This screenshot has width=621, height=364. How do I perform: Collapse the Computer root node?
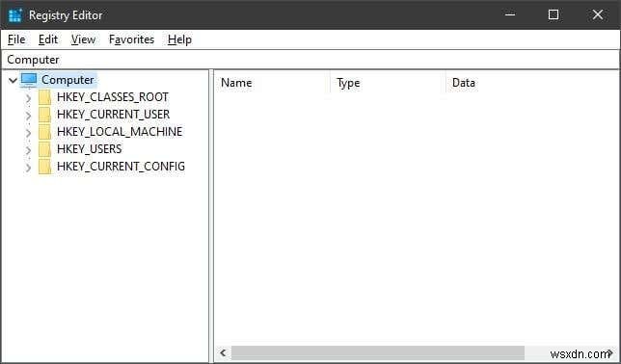coord(13,80)
